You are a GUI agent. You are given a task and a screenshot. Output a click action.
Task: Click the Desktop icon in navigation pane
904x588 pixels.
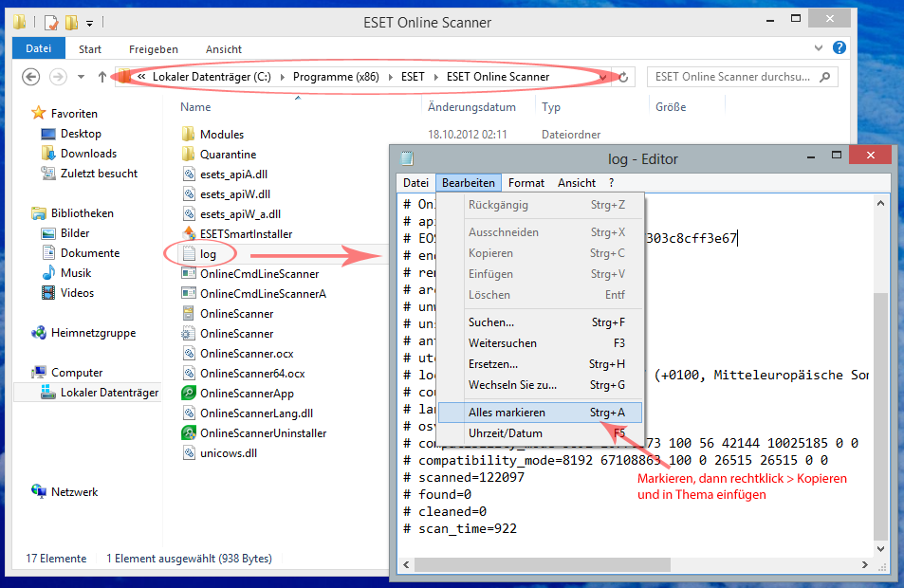tap(48, 134)
